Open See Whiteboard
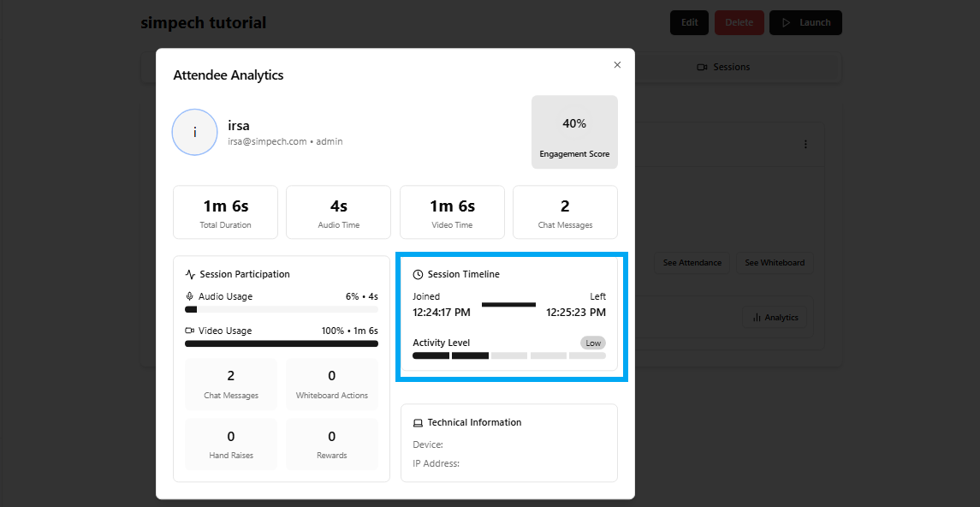980x507 pixels. coord(775,263)
